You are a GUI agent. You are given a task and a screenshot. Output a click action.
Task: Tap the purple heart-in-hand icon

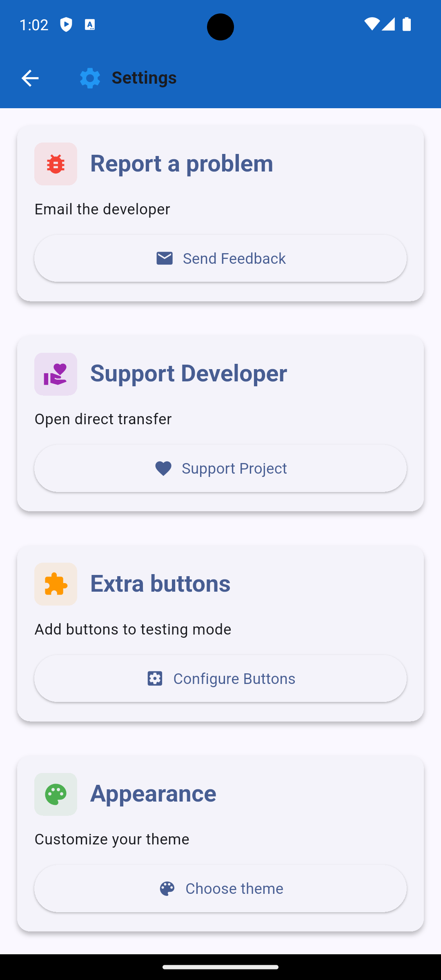tap(56, 374)
